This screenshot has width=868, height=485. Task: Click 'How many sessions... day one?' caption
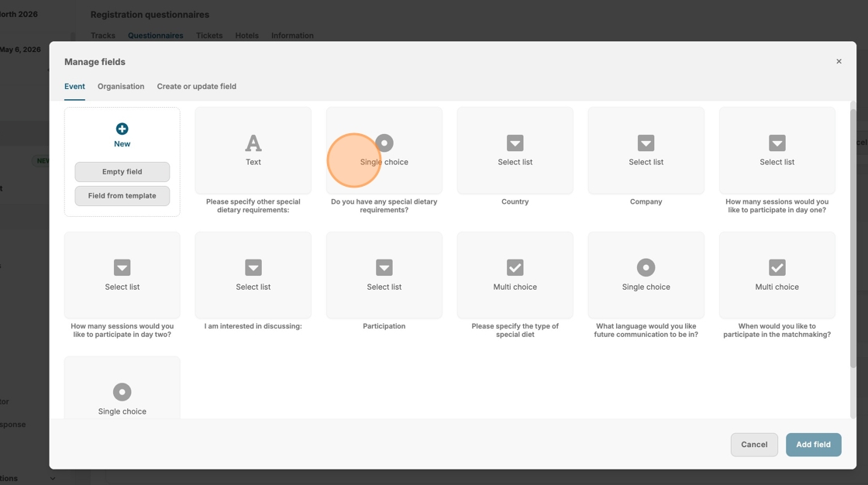point(777,206)
